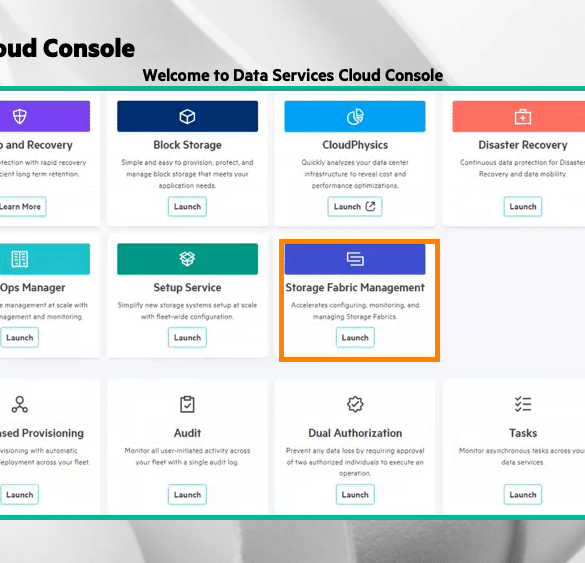Image resolution: width=585 pixels, height=563 pixels.
Task: Launch Data Ops Manager
Action: [x=19, y=338]
